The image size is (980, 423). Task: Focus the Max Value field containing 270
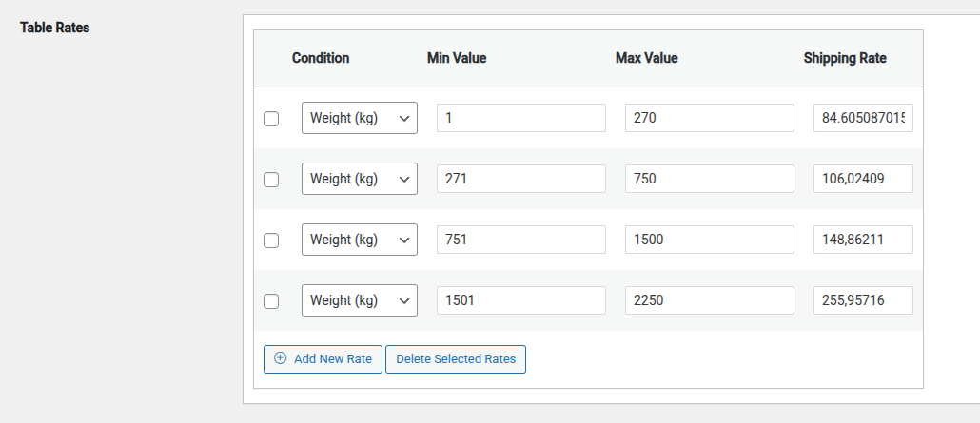709,118
